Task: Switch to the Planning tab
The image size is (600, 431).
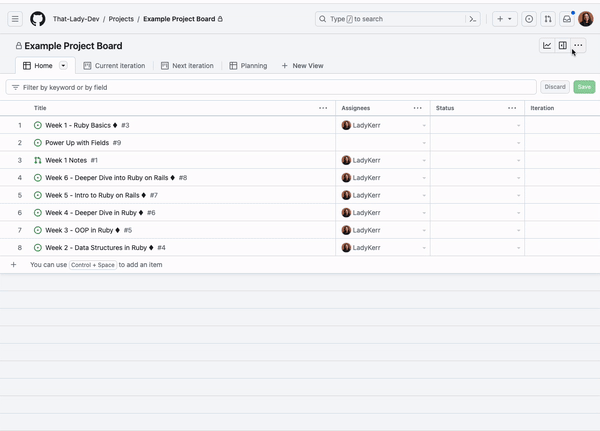Action: [248, 66]
